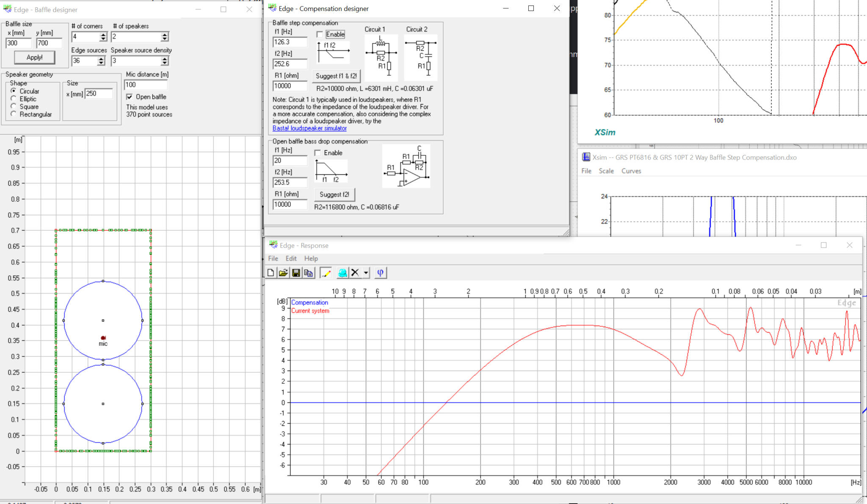Image resolution: width=867 pixels, height=504 pixels.
Task: Decrease the number of speakers
Action: [x=165, y=39]
